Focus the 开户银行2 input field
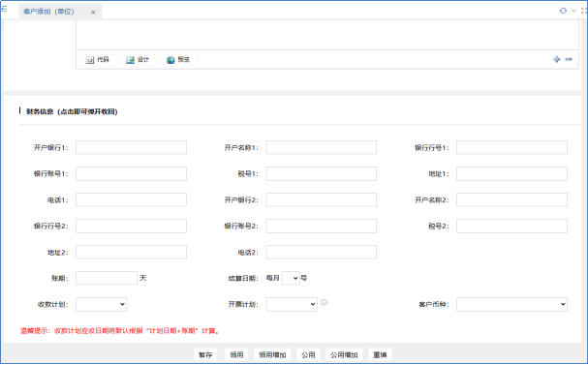The width and height of the screenshot is (588, 365). pyautogui.click(x=322, y=199)
